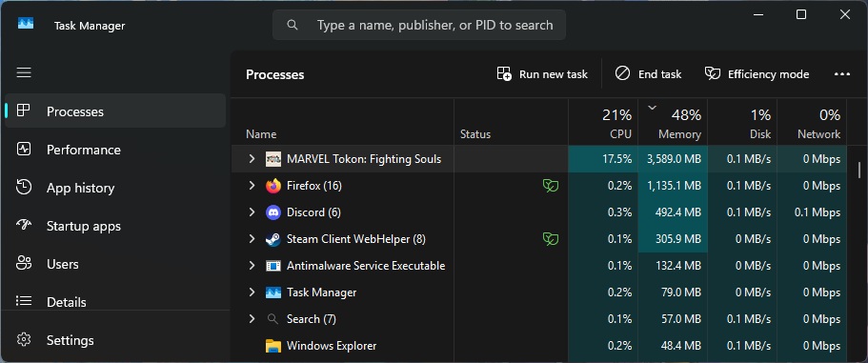The height and width of the screenshot is (363, 868).
Task: Switch to the Details page
Action: pyautogui.click(x=115, y=302)
